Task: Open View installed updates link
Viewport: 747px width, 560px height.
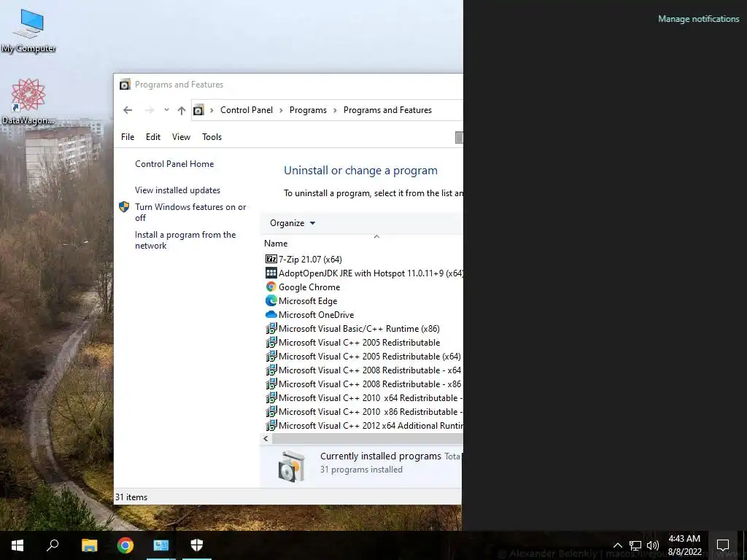Action: tap(177, 190)
